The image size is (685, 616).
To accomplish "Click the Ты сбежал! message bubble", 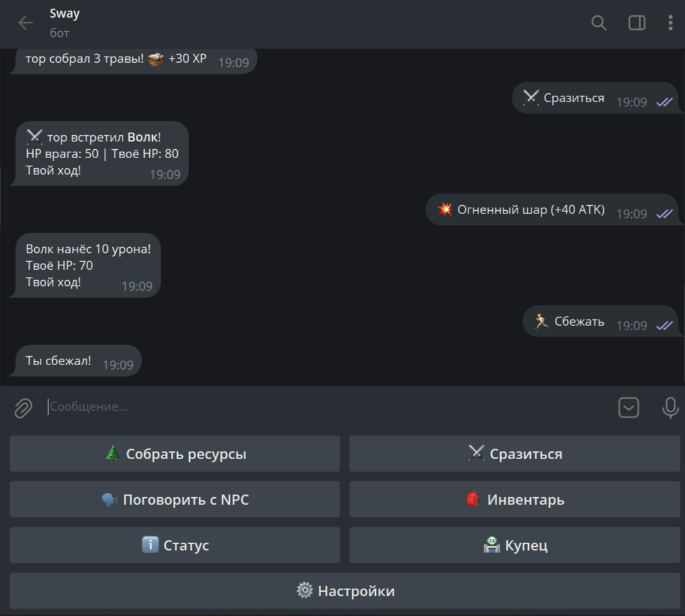I will click(x=77, y=361).
